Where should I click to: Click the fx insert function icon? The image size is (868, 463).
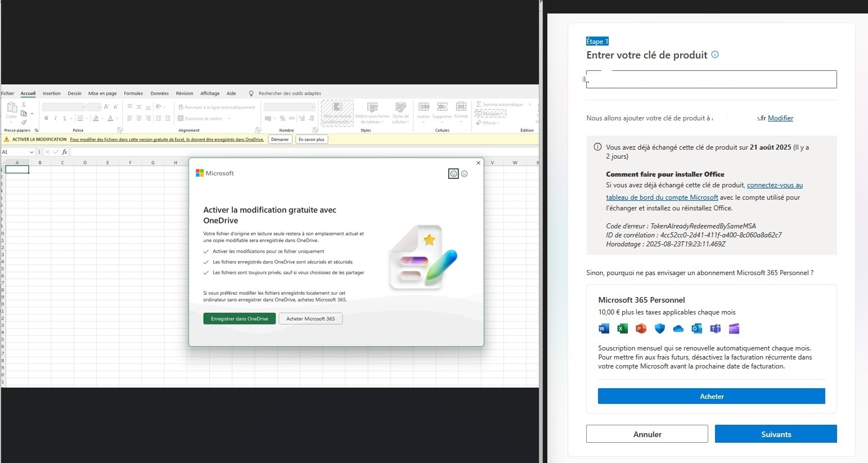(x=65, y=152)
